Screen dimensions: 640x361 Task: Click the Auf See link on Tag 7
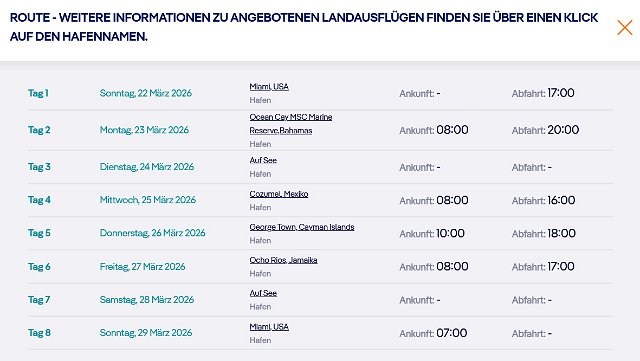pyautogui.click(x=263, y=293)
